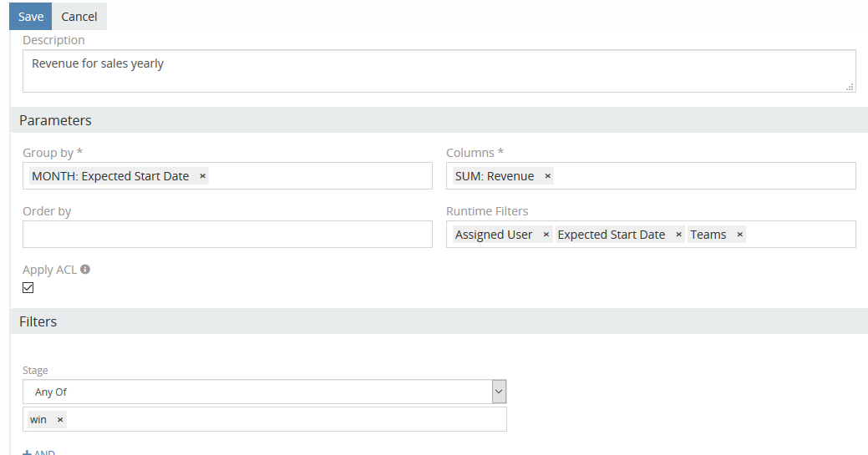Click inside the Group by field
This screenshot has width=868, height=455.
[317, 176]
